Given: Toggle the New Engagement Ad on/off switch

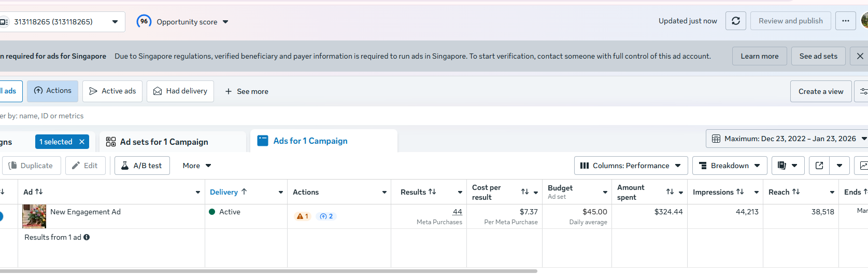Looking at the screenshot, I should [x=1, y=216].
